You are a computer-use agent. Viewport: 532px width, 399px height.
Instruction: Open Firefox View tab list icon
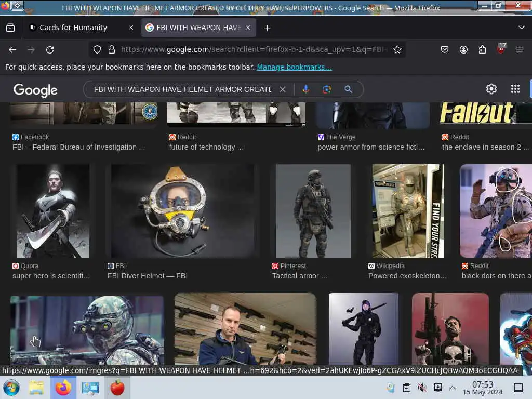tap(10, 28)
